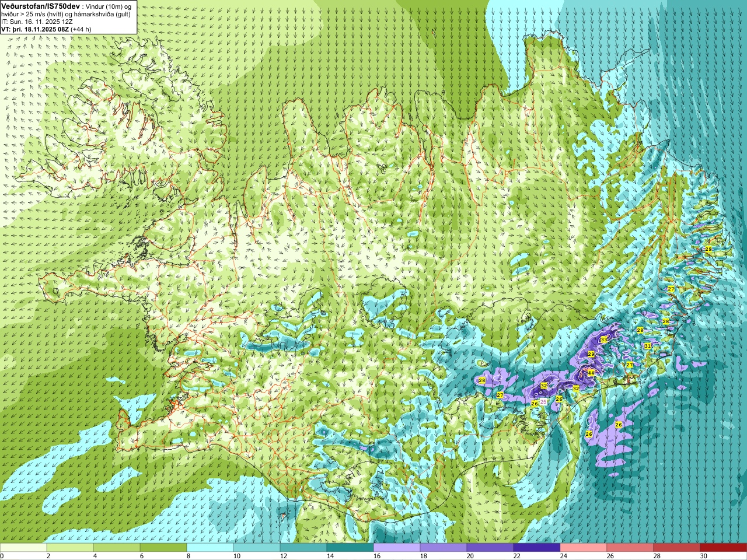The width and height of the screenshot is (747, 560).
Task: Select the 18–20 m/s purple color swatch
Action: tap(444, 548)
